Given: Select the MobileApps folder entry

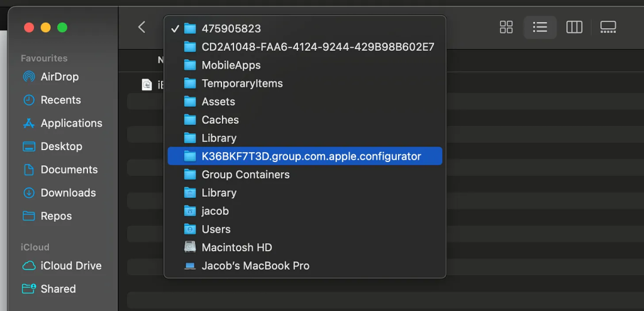Looking at the screenshot, I should (231, 65).
